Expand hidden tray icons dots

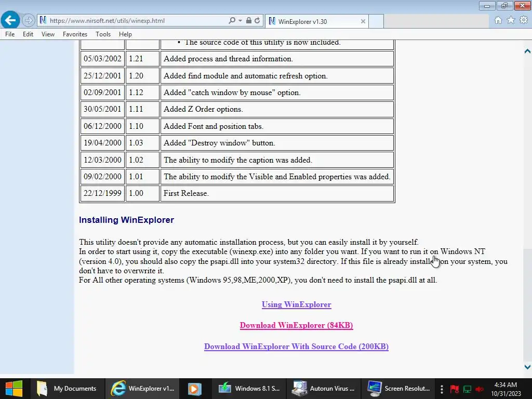click(x=442, y=389)
